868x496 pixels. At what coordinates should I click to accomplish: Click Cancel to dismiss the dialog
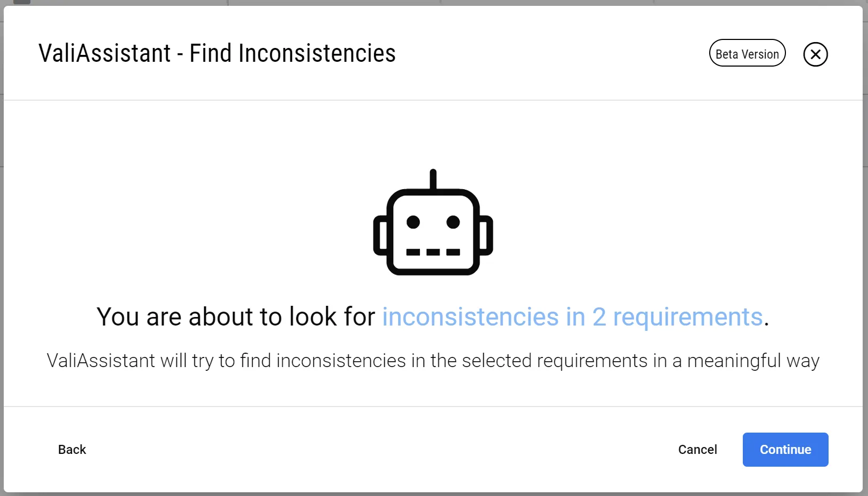click(697, 449)
